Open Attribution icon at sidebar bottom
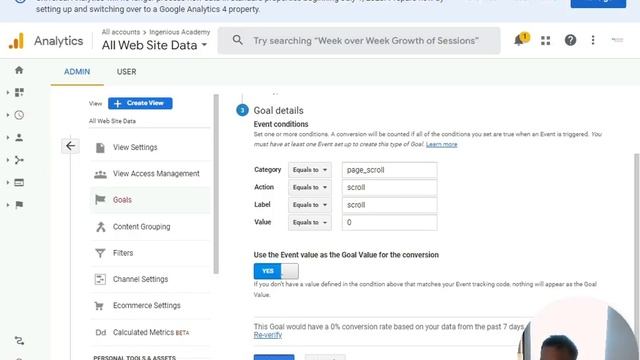This screenshot has height=360, width=640. pyautogui.click(x=19, y=340)
